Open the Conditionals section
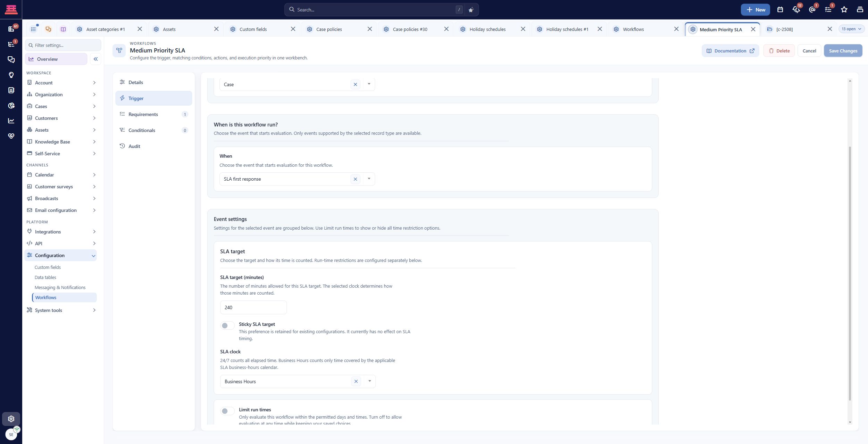The width and height of the screenshot is (868, 444). (x=153, y=130)
